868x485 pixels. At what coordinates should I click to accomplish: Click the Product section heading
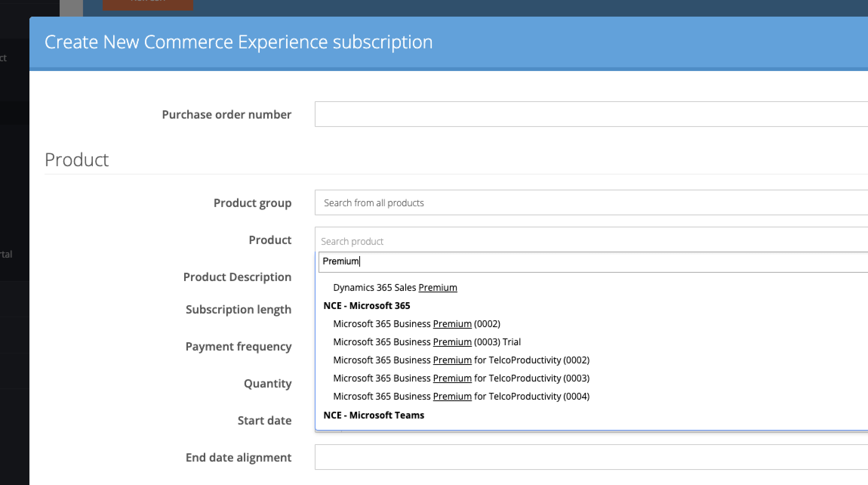[x=77, y=160]
